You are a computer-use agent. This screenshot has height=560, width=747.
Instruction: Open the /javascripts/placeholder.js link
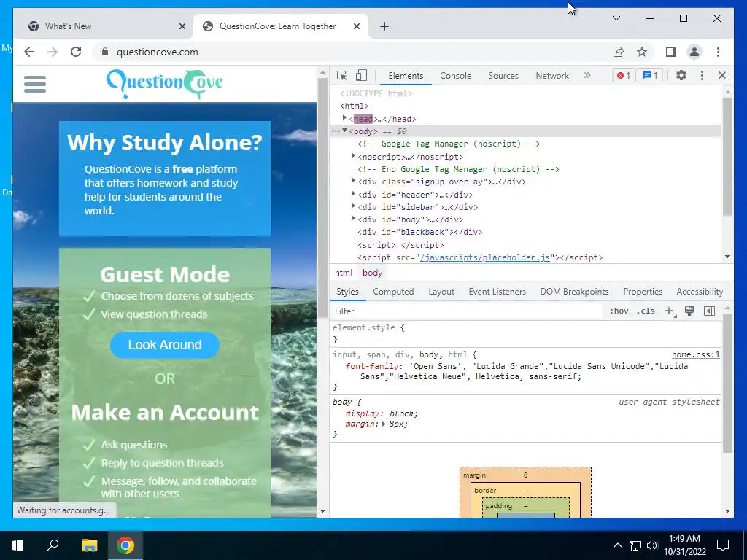click(485, 257)
